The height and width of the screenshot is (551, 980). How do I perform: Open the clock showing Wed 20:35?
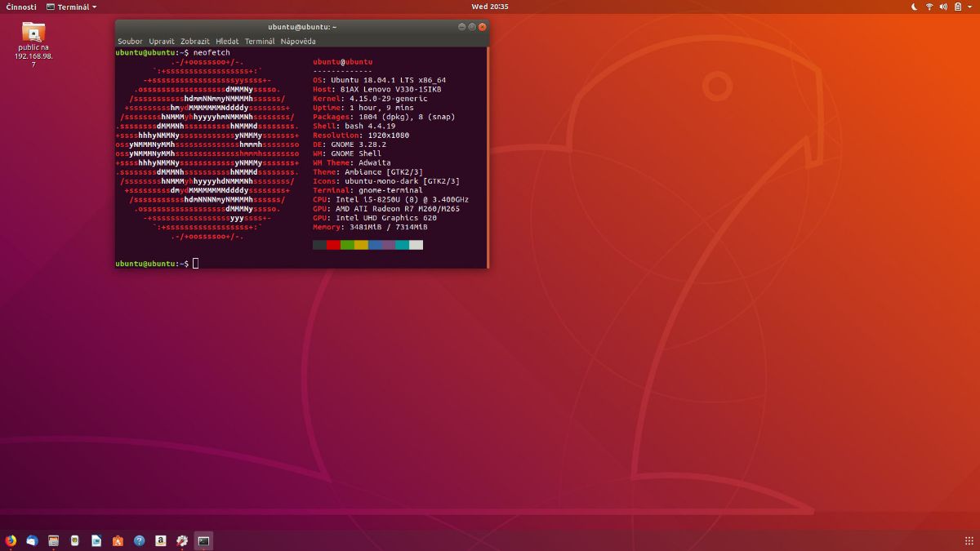coord(490,7)
